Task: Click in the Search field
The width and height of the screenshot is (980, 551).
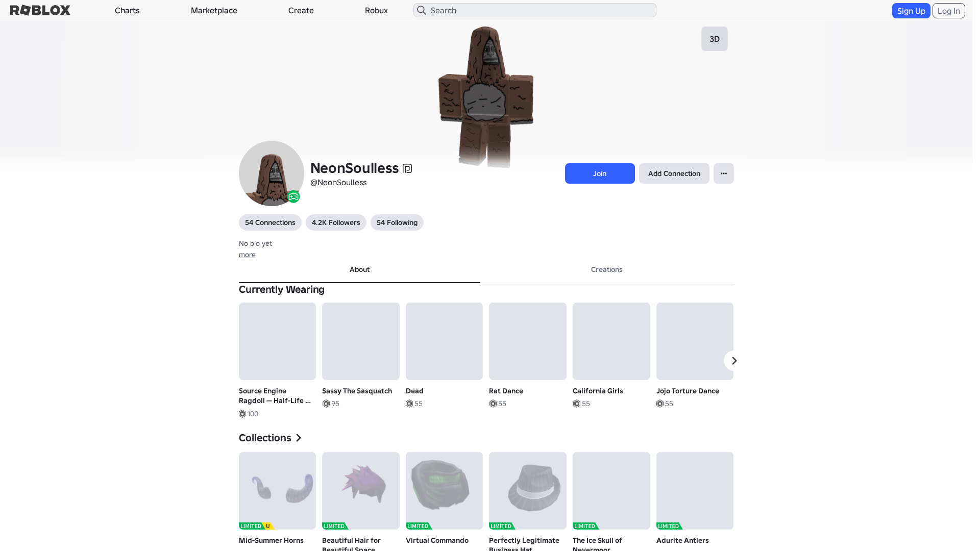Action: [x=535, y=10]
